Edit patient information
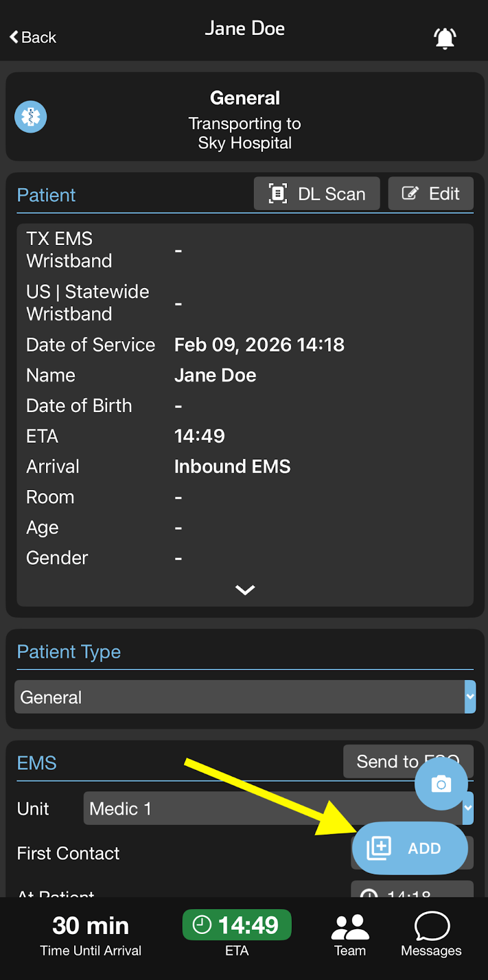The width and height of the screenshot is (488, 980). [x=431, y=194]
